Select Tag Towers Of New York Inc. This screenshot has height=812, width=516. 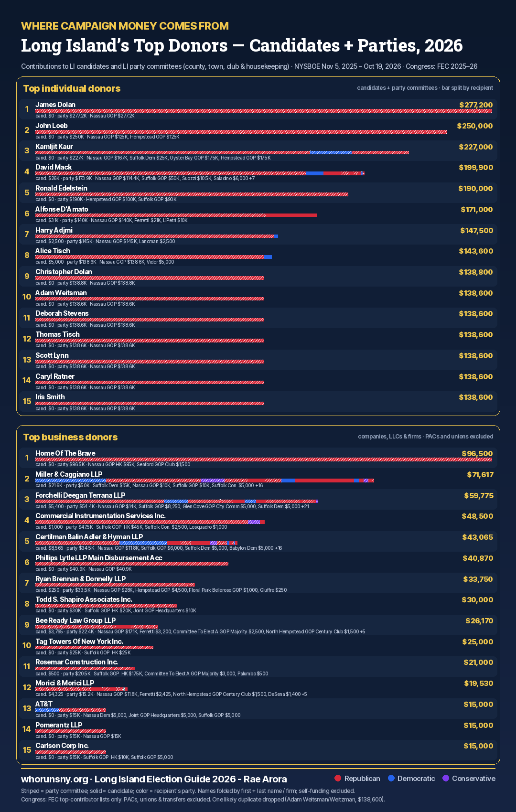point(79,641)
